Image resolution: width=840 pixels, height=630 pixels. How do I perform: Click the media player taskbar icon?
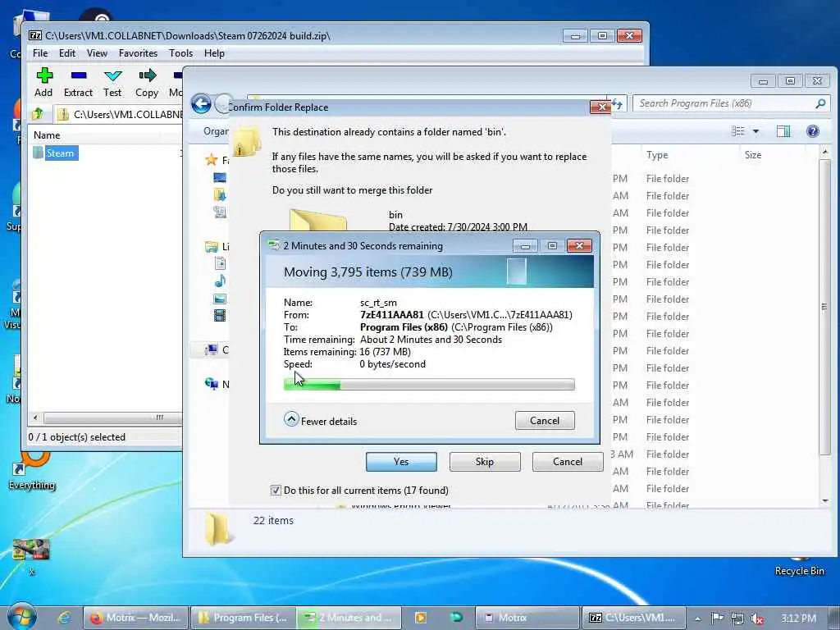[421, 618]
